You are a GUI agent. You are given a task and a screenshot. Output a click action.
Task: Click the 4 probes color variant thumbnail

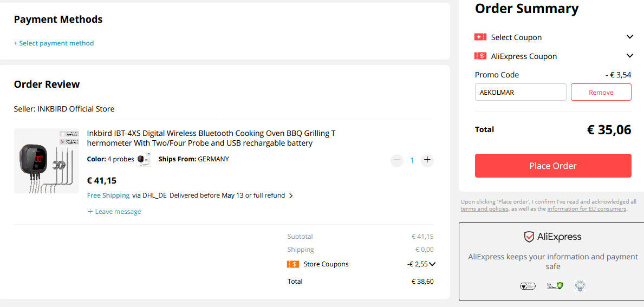pyautogui.click(x=141, y=159)
